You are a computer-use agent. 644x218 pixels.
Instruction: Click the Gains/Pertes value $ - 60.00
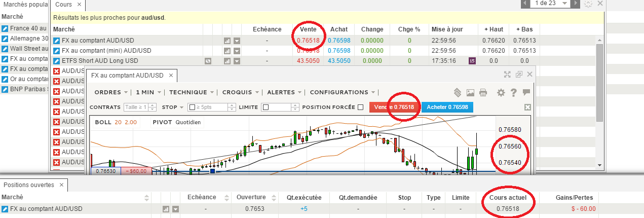tap(583, 209)
